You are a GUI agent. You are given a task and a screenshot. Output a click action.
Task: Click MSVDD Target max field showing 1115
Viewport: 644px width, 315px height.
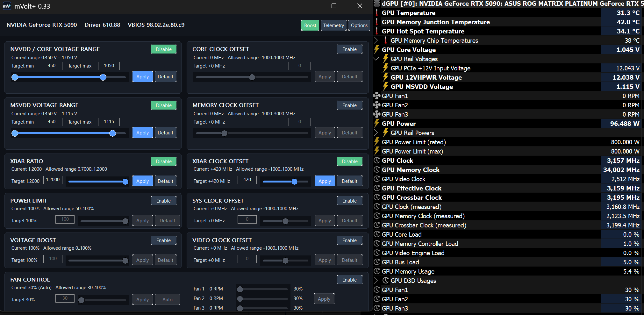coord(109,122)
